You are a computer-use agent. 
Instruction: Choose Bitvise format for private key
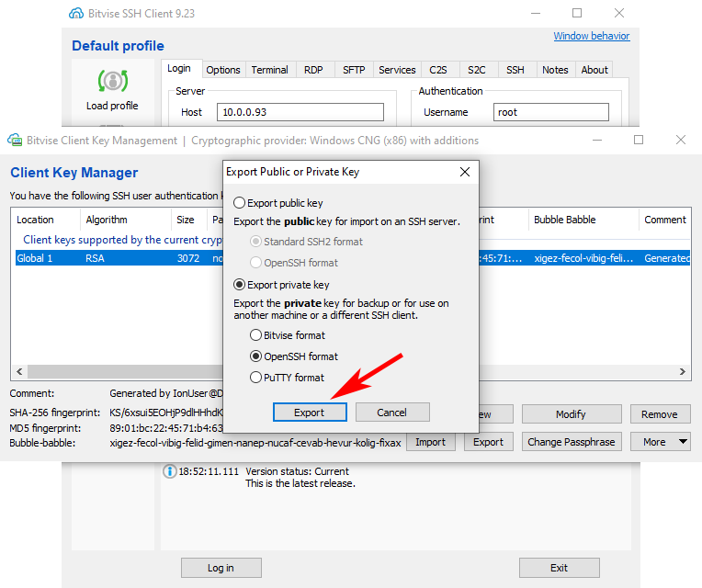255,335
